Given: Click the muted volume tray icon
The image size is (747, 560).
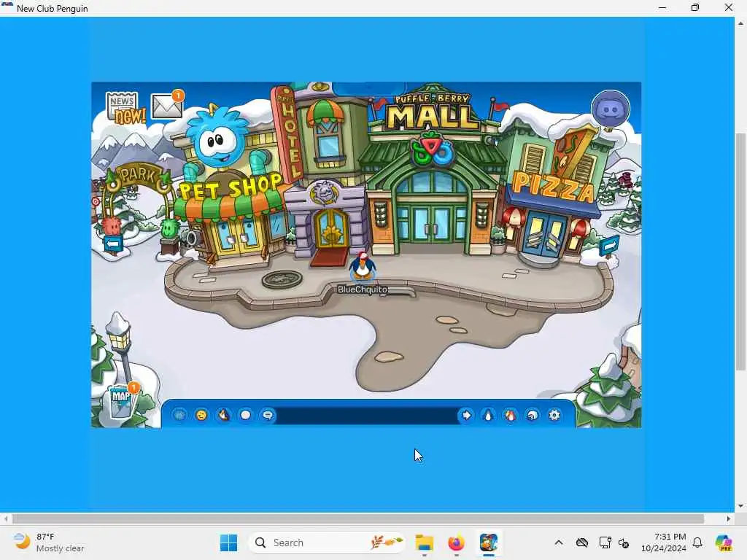Looking at the screenshot, I should pos(624,542).
